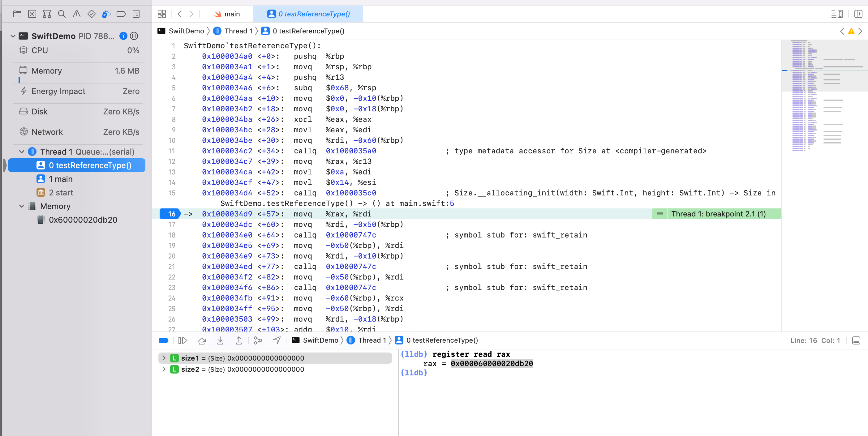Toggle breakpoints activation button

pos(164,341)
